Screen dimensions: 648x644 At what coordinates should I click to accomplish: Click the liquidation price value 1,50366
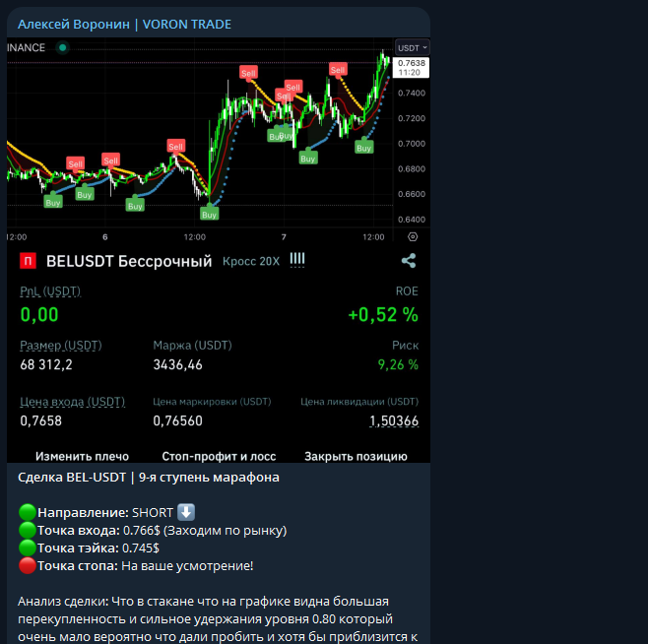394,421
